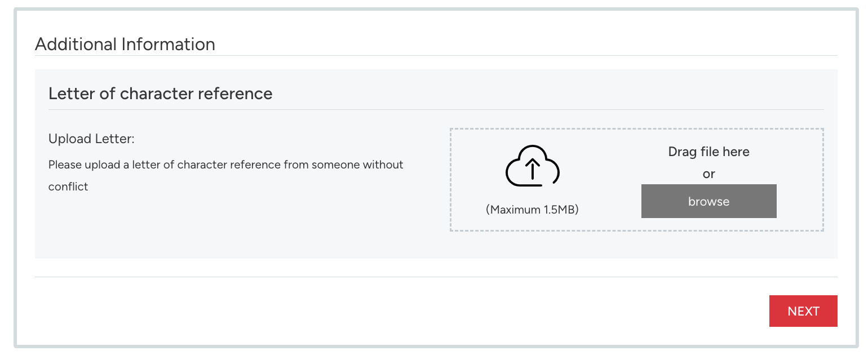Click the cloud upload icon
Screen dimensions: 868x364
coord(533,165)
